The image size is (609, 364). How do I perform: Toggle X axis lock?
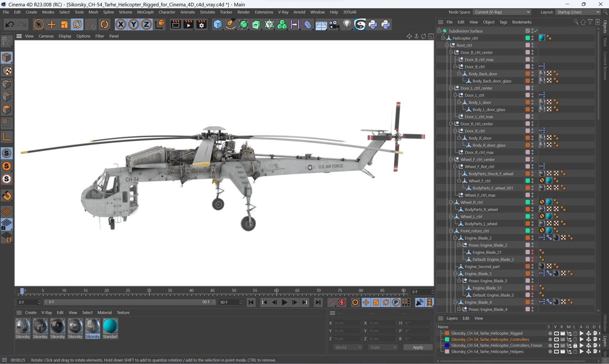tap(120, 24)
